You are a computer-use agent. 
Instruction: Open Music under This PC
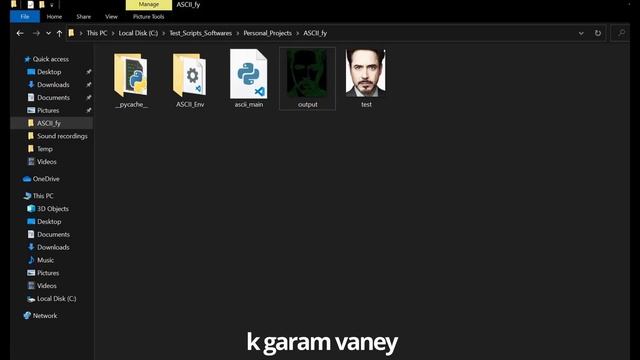coord(45,260)
